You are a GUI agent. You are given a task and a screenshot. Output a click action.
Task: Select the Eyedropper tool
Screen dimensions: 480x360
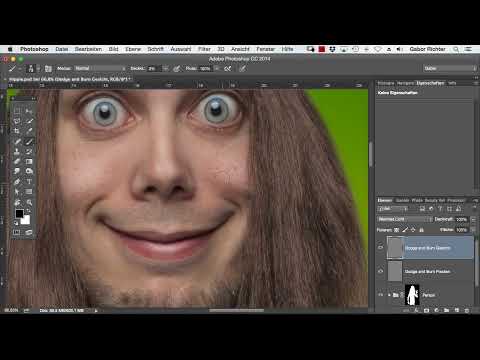click(x=29, y=131)
